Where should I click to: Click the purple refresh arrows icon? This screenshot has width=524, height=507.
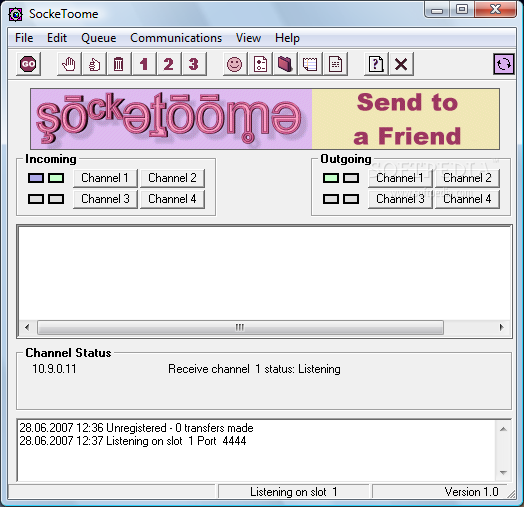[x=504, y=64]
